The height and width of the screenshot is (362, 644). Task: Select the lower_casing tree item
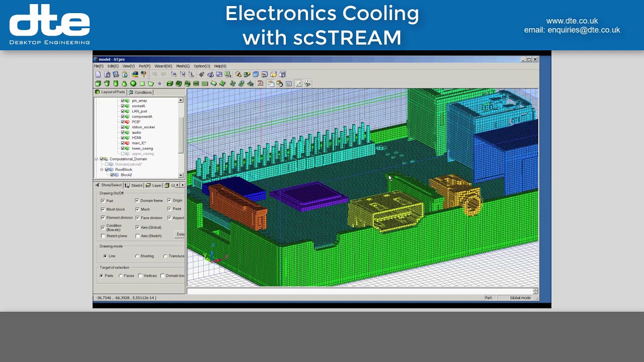tap(142, 148)
